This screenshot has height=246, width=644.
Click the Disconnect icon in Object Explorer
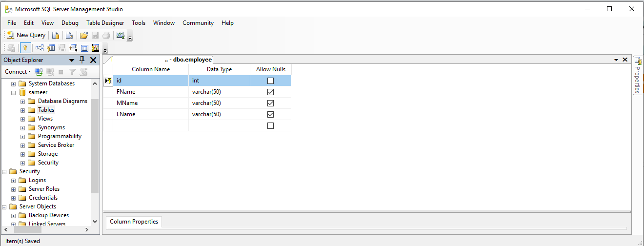point(50,72)
